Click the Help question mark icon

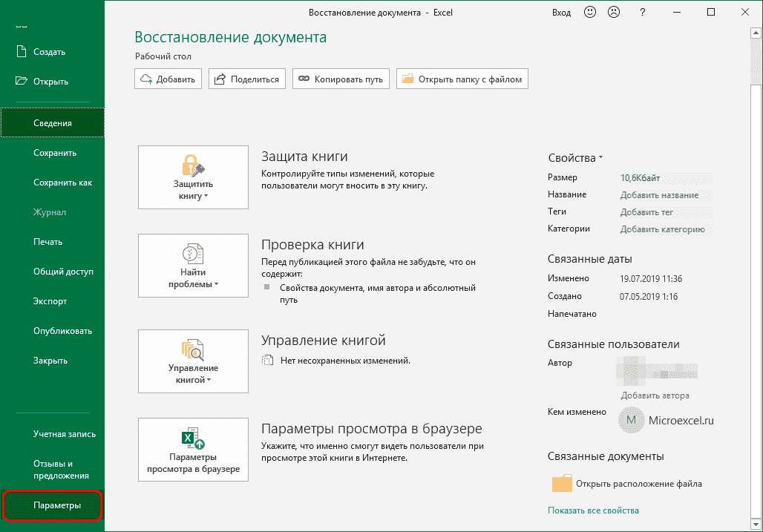(x=641, y=12)
